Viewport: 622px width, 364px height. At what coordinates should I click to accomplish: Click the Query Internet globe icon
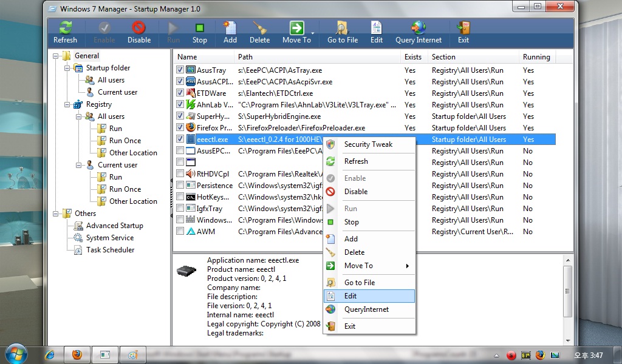[x=418, y=27]
